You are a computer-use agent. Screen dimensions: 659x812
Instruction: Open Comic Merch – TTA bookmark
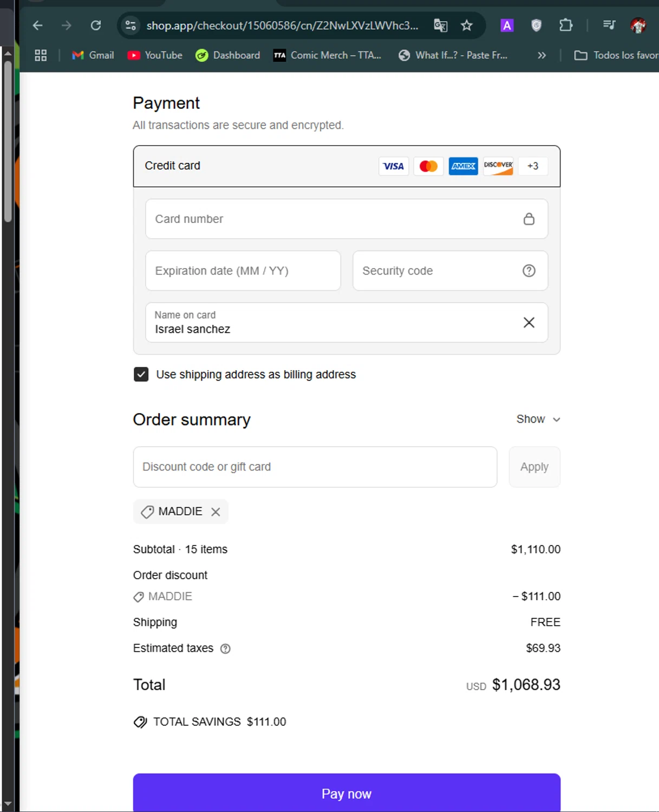tap(328, 55)
